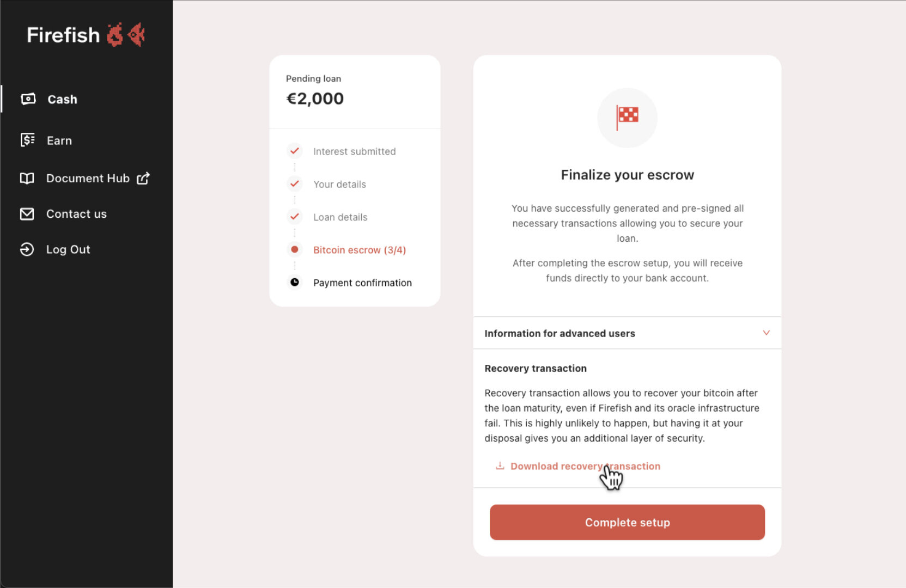Click the Firefish logo

[x=86, y=35]
